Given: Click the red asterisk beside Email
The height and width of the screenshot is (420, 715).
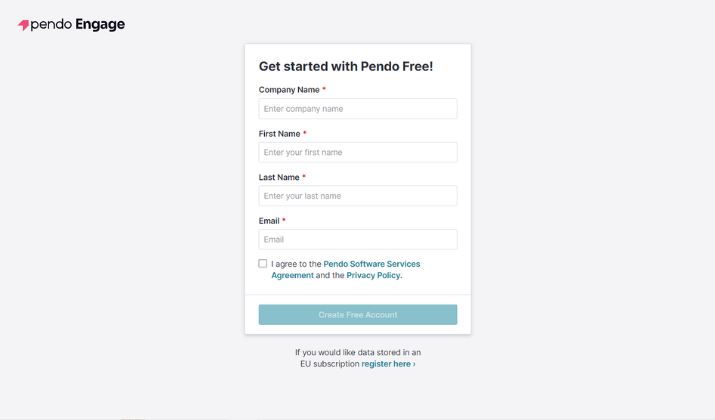Looking at the screenshot, I should pos(284,221).
